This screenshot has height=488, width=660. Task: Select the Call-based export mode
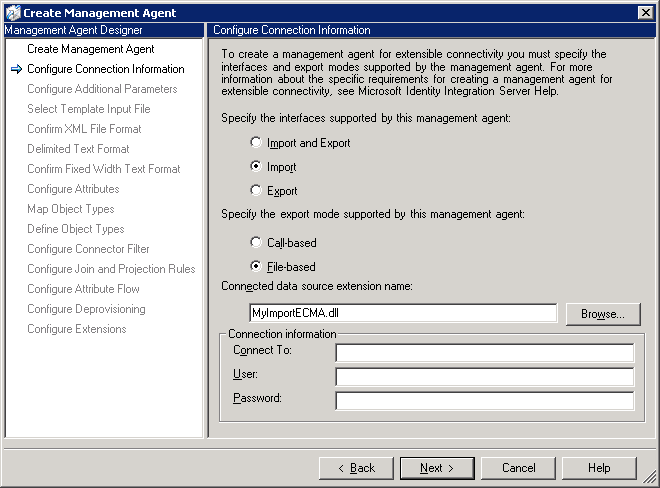[255, 243]
